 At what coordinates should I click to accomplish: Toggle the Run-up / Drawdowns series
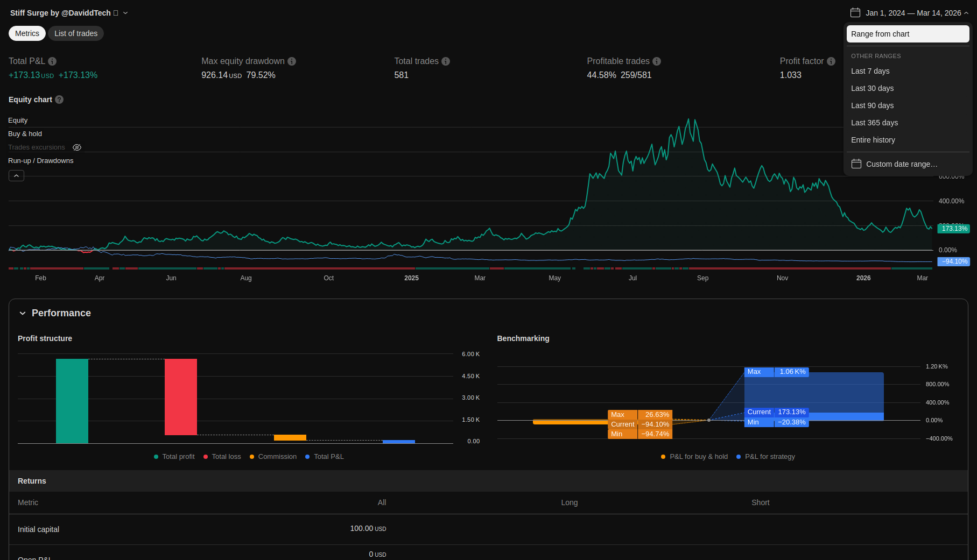pos(40,161)
